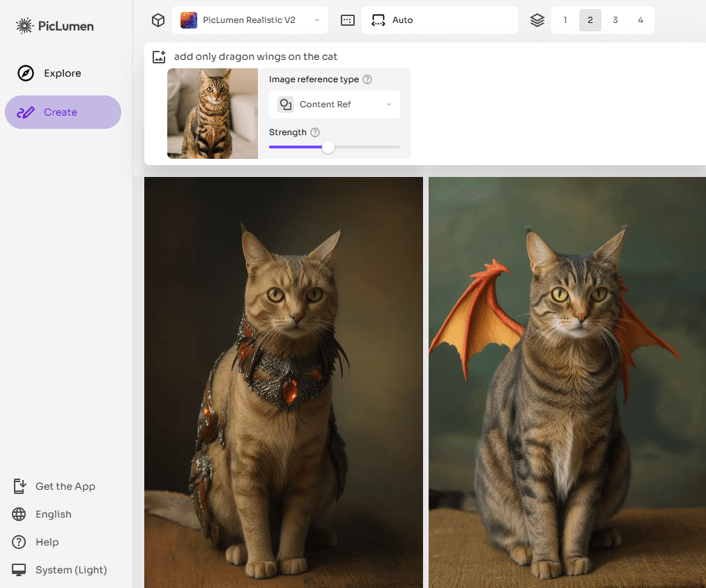Click the Strength help icon

click(315, 132)
